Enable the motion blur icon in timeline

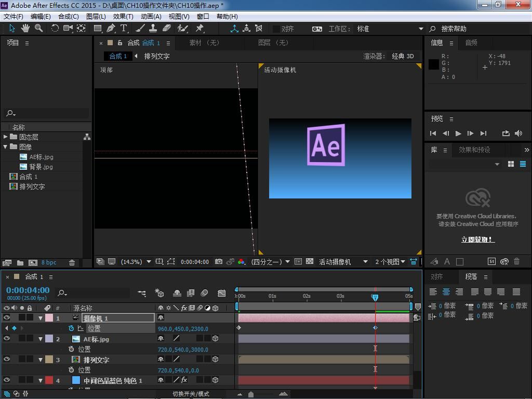tap(204, 293)
